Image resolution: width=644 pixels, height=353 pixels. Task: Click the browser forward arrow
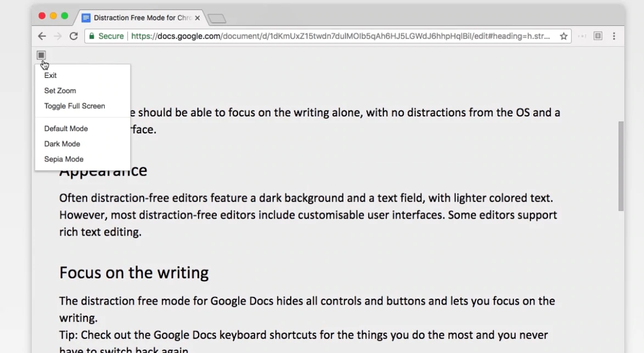point(58,36)
